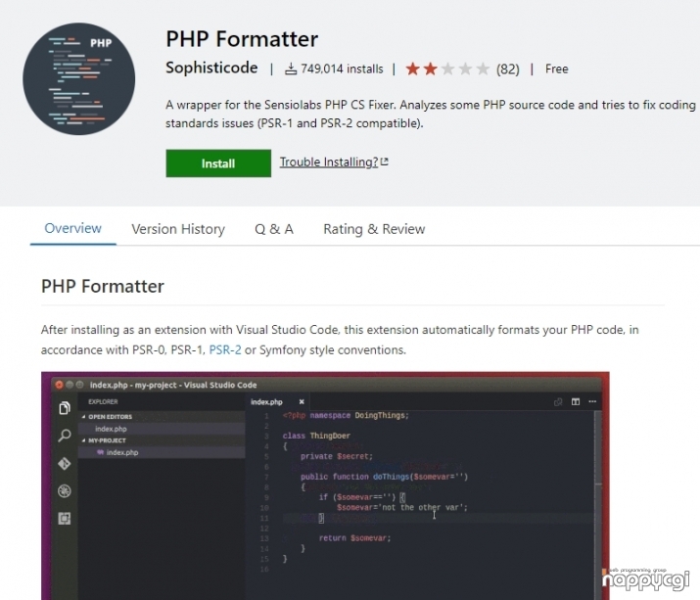This screenshot has height=600, width=700.
Task: Click the Extensions icon in VS Code preview
Action: coord(65,519)
